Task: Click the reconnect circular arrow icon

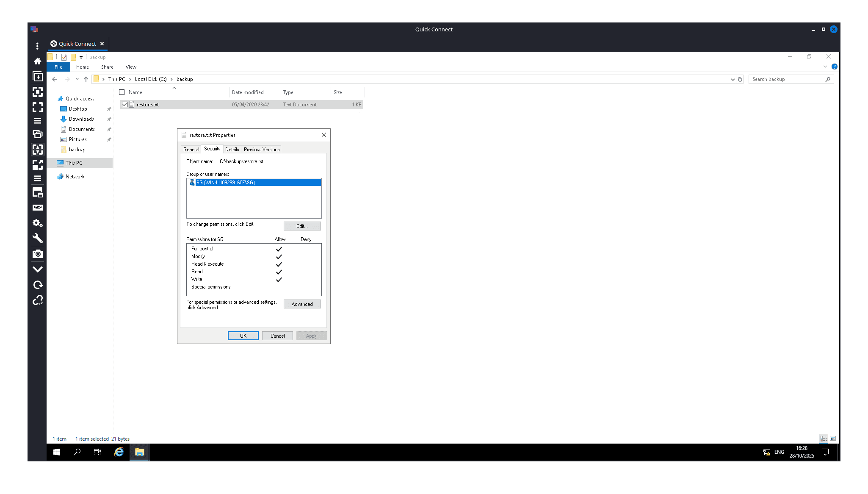Action: 38,285
